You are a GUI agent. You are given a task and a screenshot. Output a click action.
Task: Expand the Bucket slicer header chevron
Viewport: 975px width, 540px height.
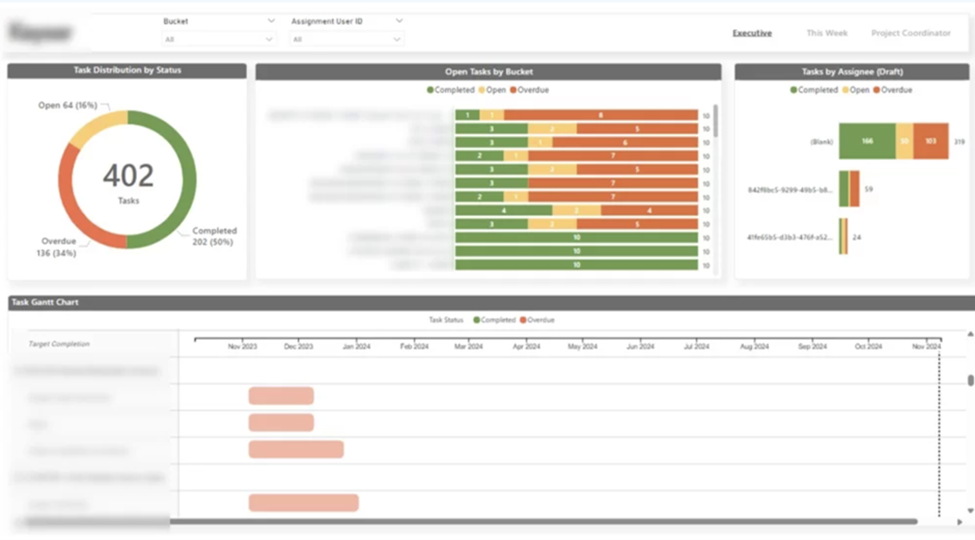click(271, 20)
